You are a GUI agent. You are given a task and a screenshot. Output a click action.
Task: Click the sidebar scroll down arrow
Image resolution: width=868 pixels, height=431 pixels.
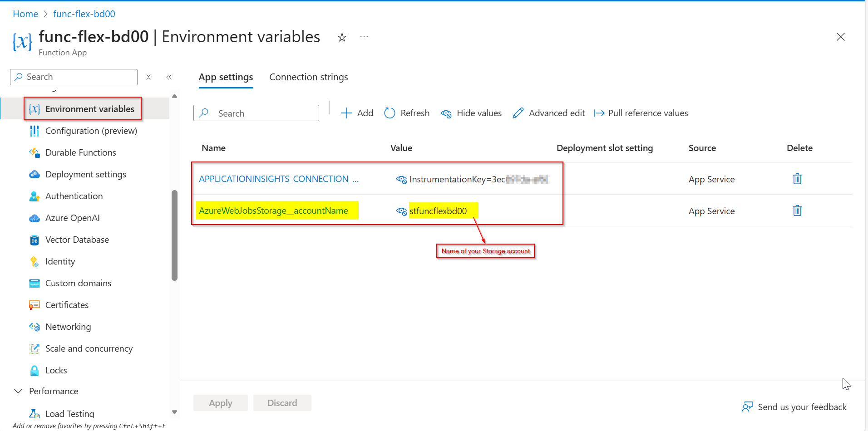[x=174, y=412]
